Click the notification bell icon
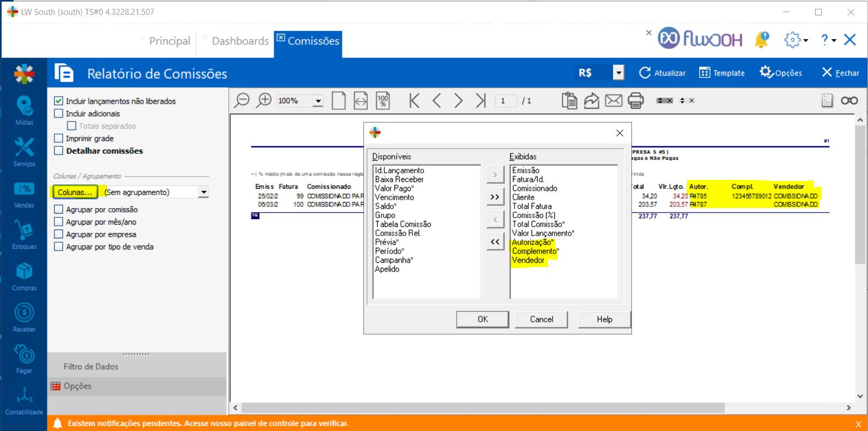The image size is (868, 431). pyautogui.click(x=762, y=40)
